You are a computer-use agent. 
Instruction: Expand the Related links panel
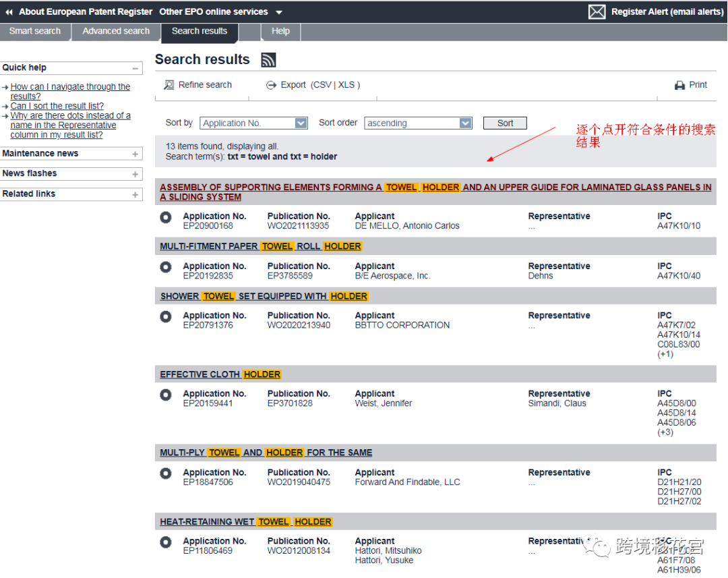point(135,195)
